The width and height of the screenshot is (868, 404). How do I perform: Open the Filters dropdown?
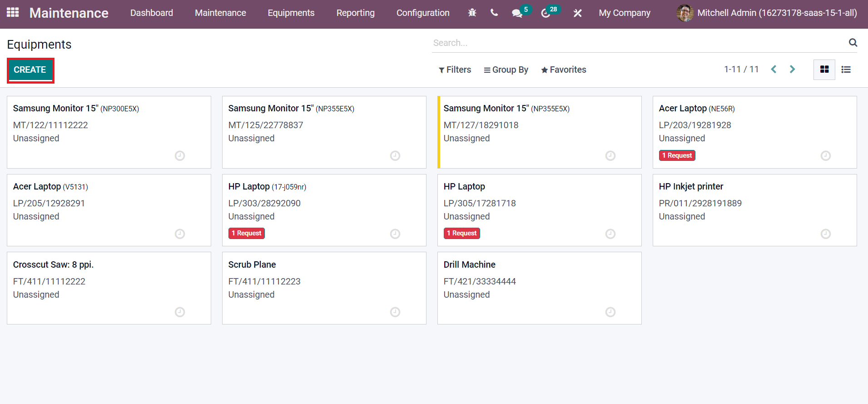click(x=455, y=70)
